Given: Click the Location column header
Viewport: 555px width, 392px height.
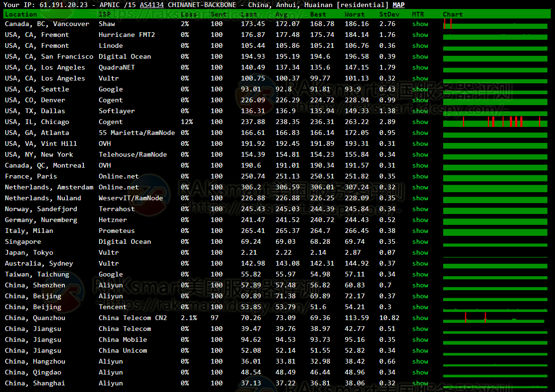Looking at the screenshot, I should click(21, 15).
